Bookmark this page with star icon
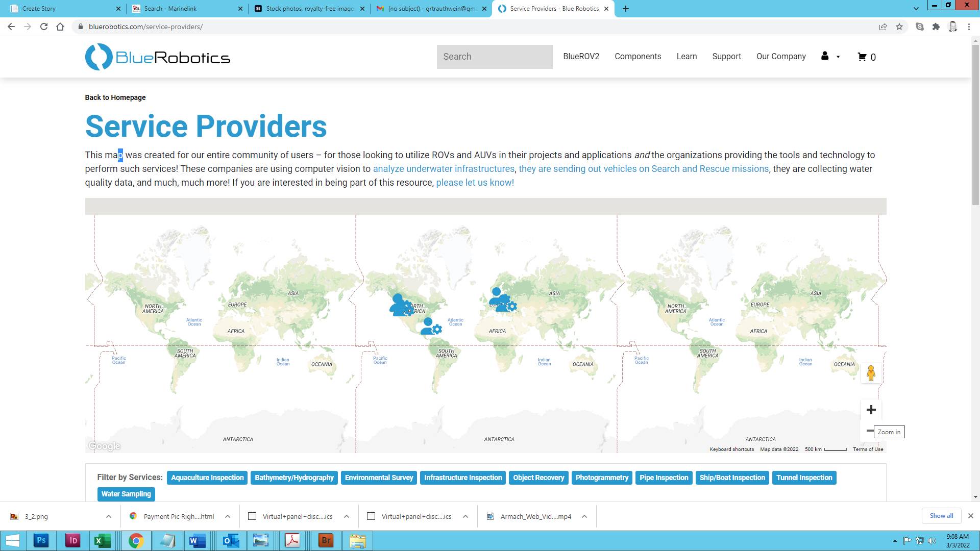The width and height of the screenshot is (980, 551). click(x=899, y=27)
